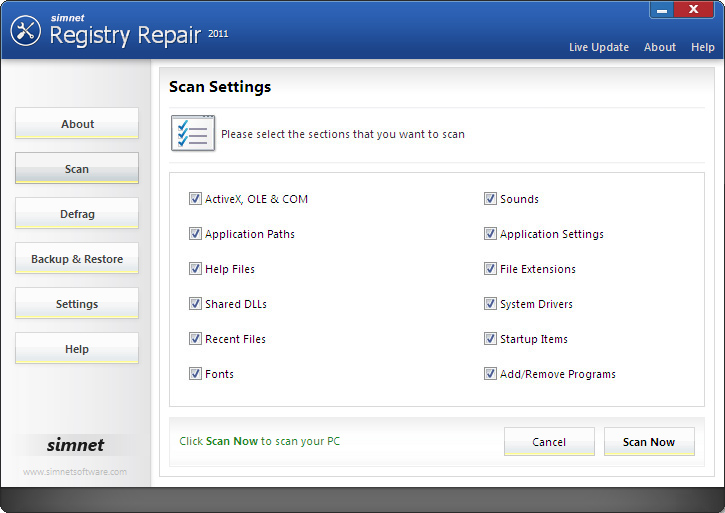The image size is (725, 513).
Task: Go to the Settings sidebar section
Action: point(77,304)
